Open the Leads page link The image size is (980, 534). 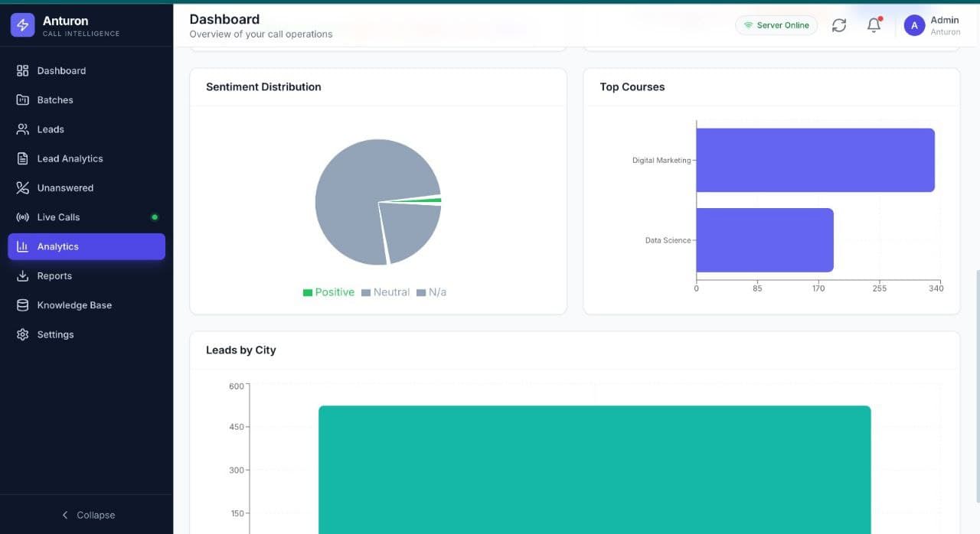[51, 129]
